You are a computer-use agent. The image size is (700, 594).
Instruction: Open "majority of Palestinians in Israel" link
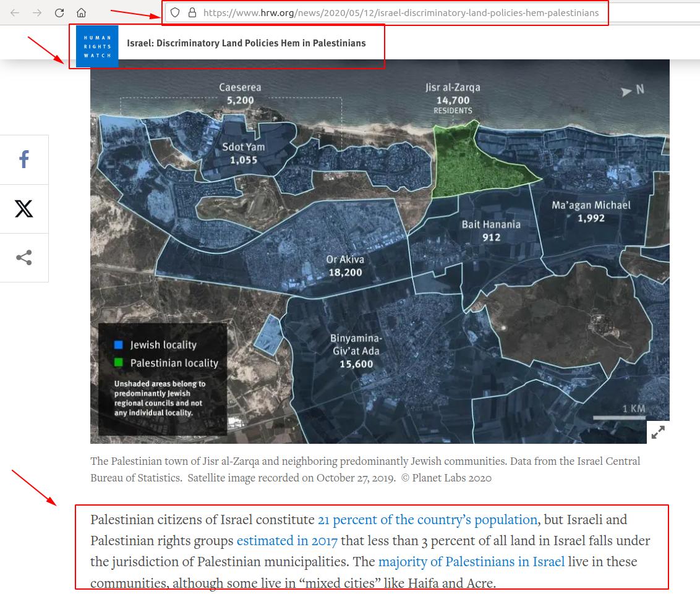pyautogui.click(x=471, y=562)
